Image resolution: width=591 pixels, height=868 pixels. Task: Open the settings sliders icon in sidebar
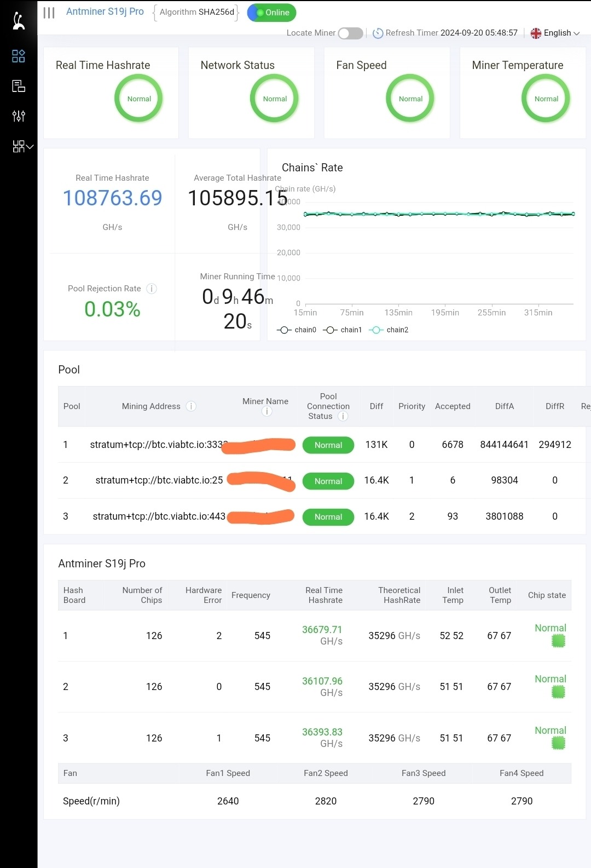19,116
